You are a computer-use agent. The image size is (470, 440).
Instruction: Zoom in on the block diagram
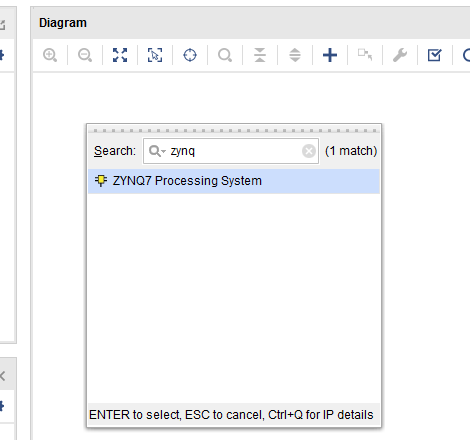[50, 55]
